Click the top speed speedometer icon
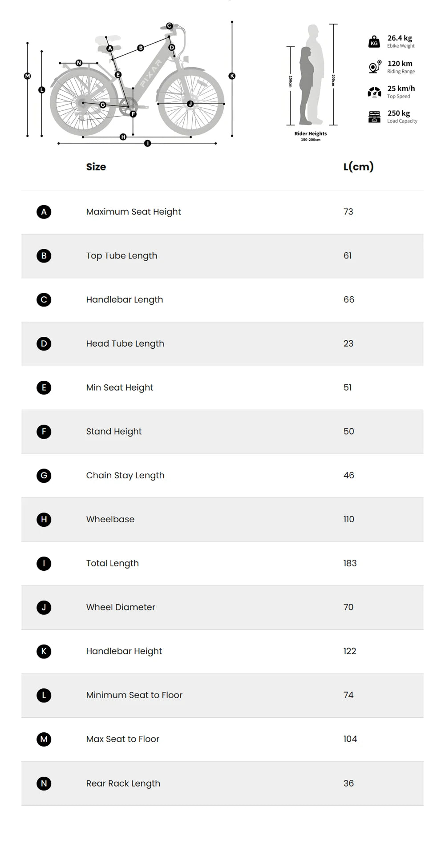Image resolution: width=445 pixels, height=868 pixels. 374,92
